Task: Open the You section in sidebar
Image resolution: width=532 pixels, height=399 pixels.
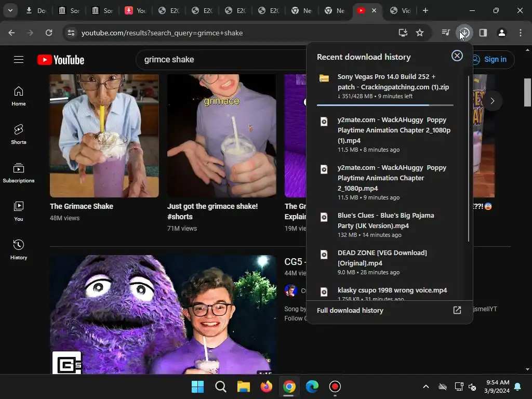Action: coord(19,211)
